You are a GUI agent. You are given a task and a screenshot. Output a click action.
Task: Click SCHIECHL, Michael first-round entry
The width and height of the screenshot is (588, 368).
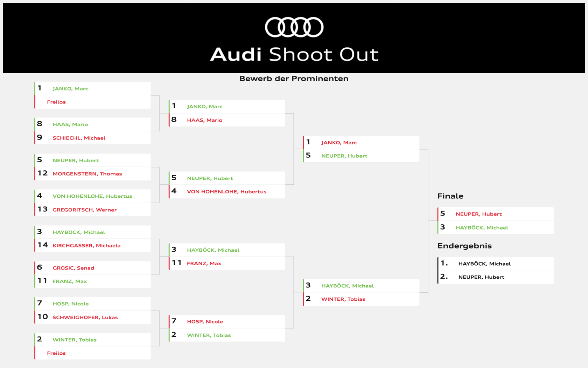pos(92,138)
